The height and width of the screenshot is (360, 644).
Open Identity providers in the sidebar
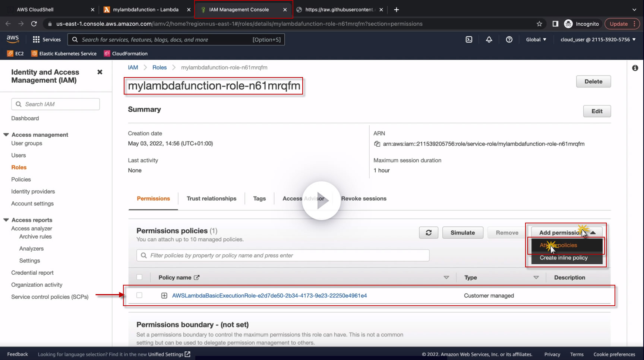[x=33, y=192]
